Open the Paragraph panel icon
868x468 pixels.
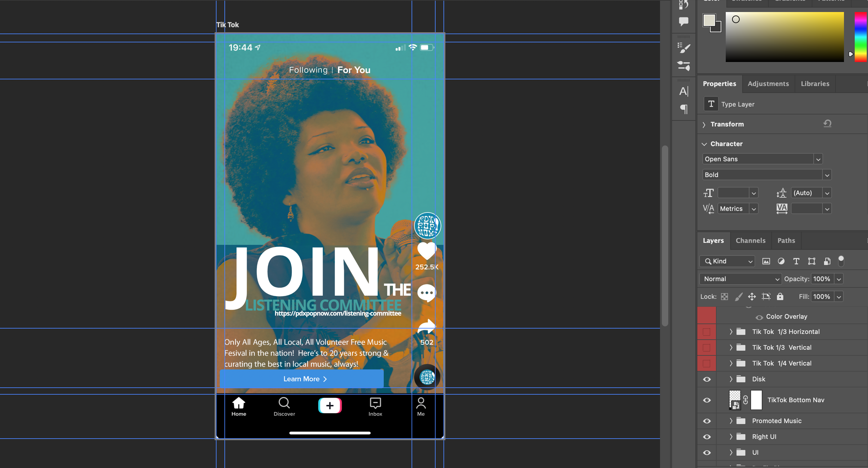click(683, 109)
